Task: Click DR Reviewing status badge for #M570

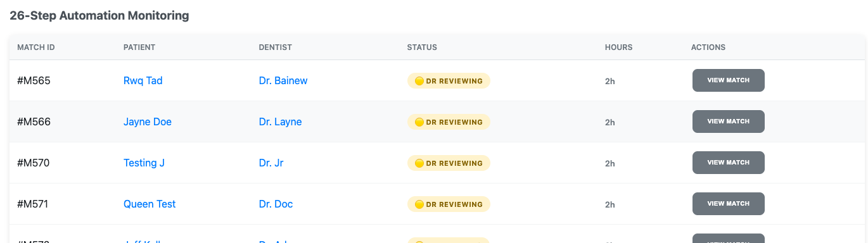Action: coord(449,163)
